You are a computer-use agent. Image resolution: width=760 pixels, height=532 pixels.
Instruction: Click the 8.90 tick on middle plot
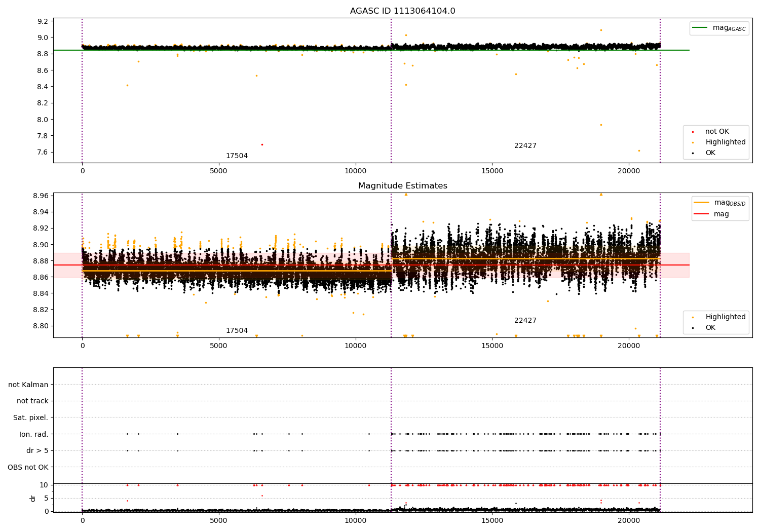pyautogui.click(x=41, y=245)
